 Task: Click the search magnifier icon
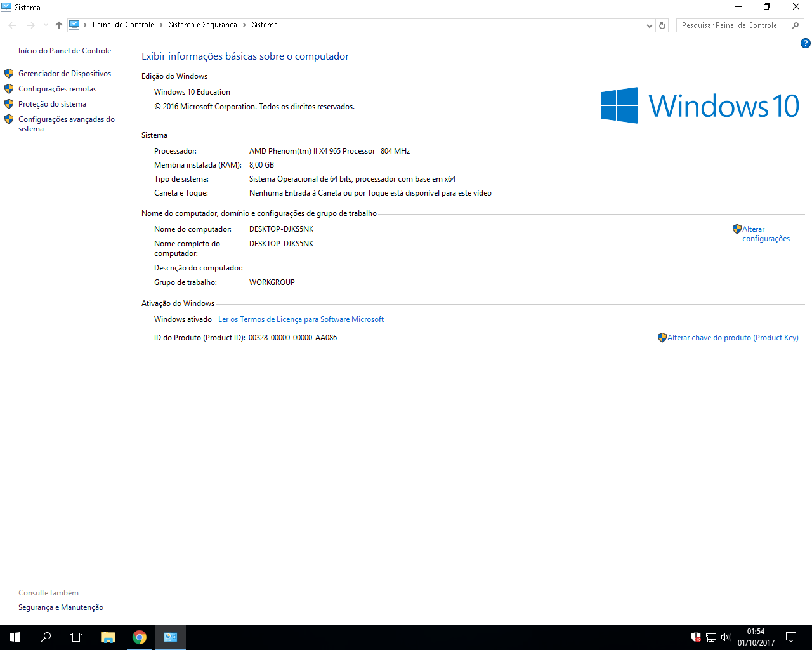(796, 25)
